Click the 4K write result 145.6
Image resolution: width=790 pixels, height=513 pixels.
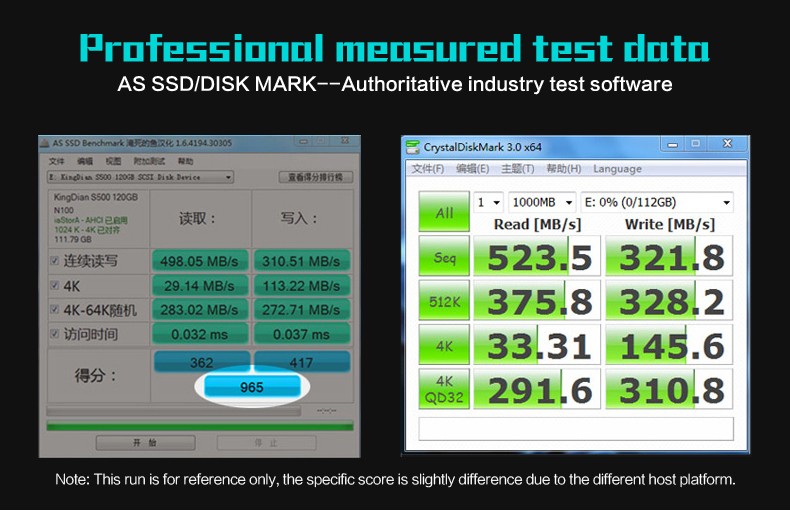coord(669,345)
